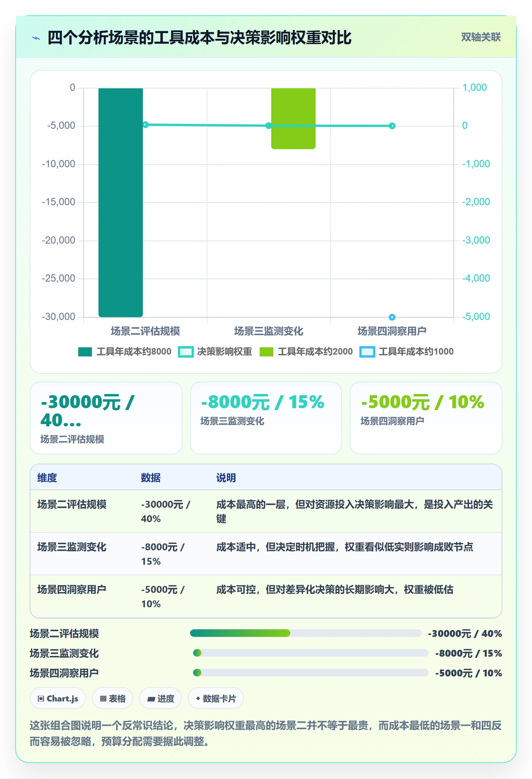Select the Chart.js tag chip

58,698
